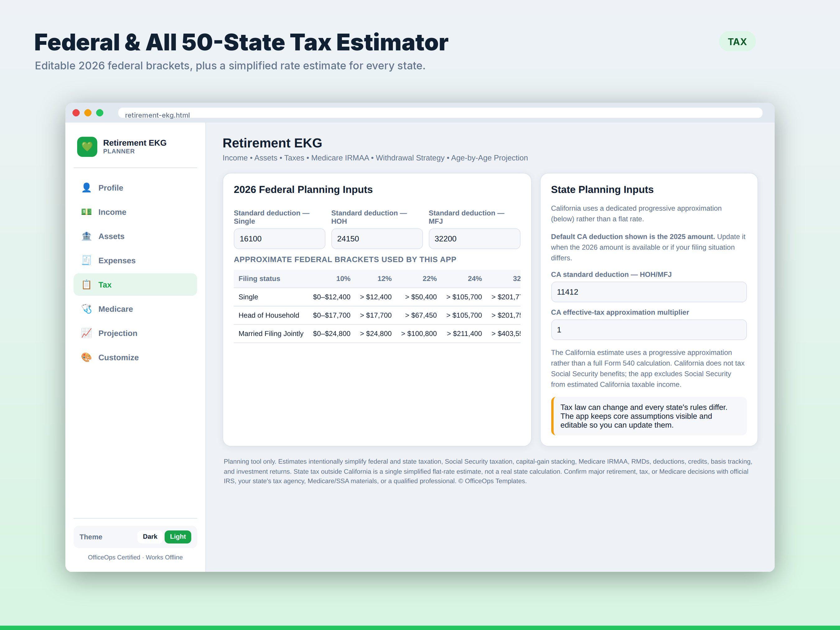
Task: Click the Filing status column header
Action: point(259,279)
